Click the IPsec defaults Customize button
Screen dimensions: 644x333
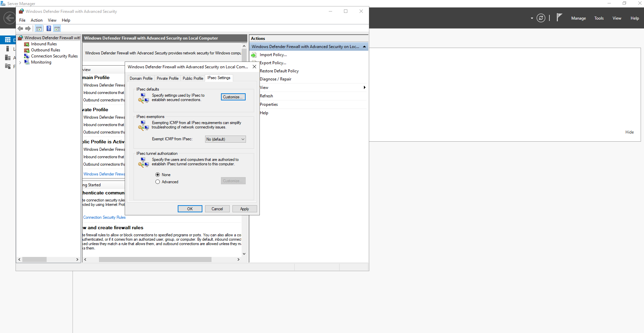click(233, 97)
